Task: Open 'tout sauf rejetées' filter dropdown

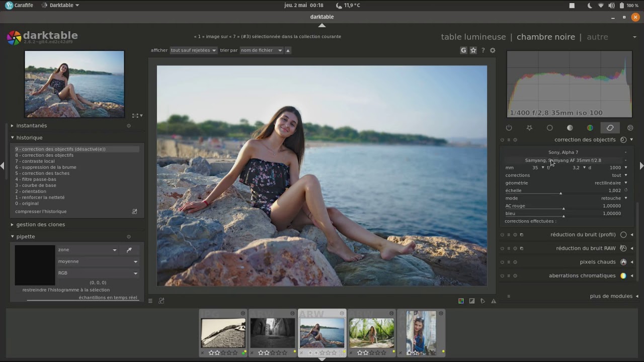Action: click(193, 50)
